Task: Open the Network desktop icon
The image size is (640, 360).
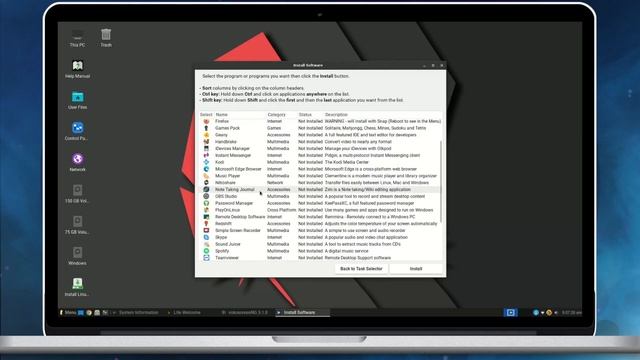Action: (x=78, y=162)
